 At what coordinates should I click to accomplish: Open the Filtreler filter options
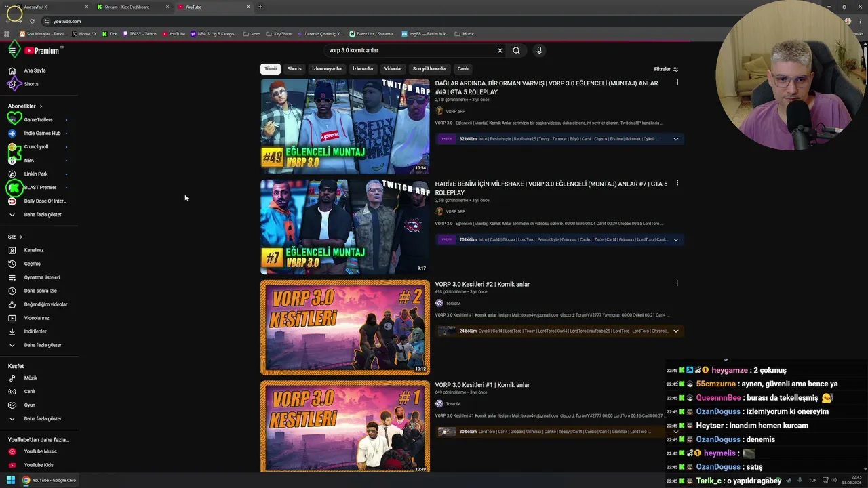[666, 69]
